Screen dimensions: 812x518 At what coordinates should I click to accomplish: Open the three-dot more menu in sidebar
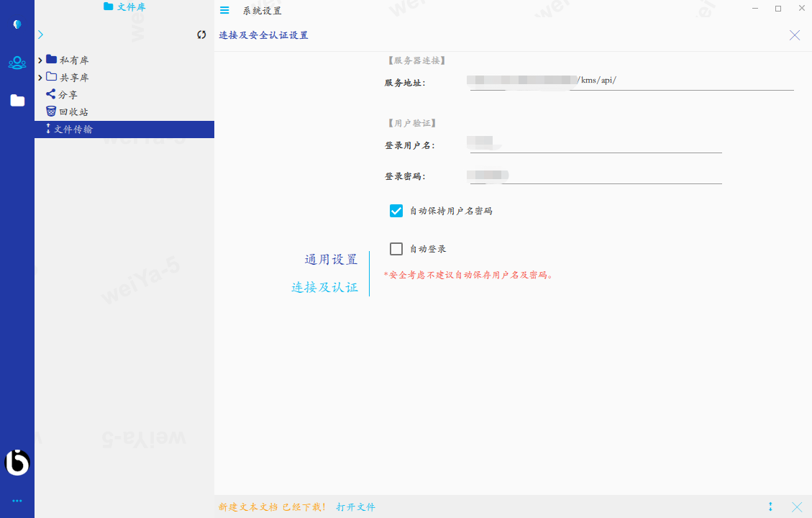pos(17,501)
